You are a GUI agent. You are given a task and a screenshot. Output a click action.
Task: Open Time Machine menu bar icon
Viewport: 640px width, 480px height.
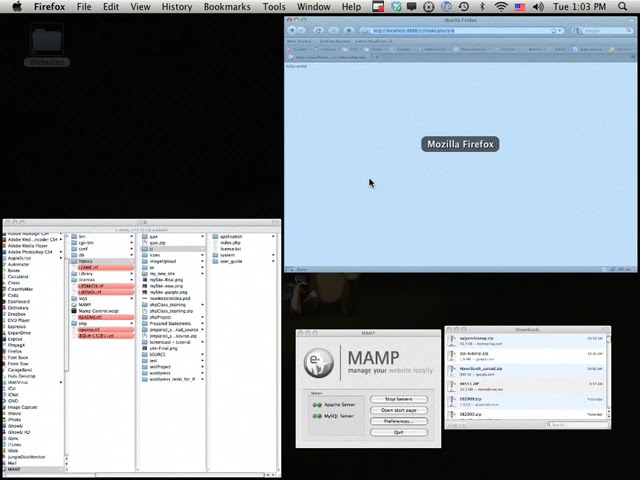pos(464,7)
